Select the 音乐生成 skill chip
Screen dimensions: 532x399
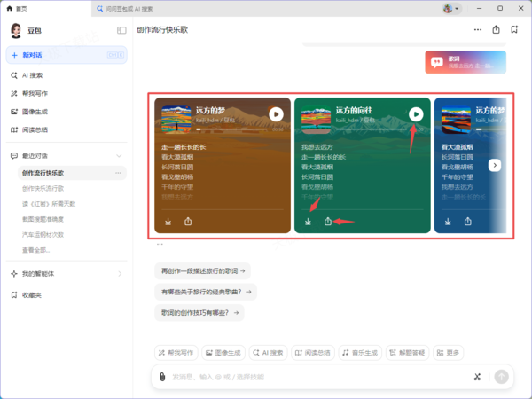tap(360, 352)
